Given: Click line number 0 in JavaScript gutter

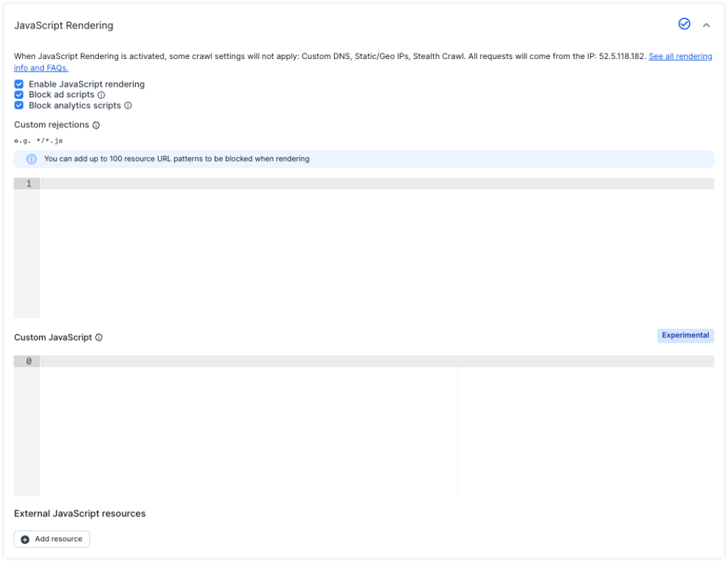Looking at the screenshot, I should click(x=28, y=361).
